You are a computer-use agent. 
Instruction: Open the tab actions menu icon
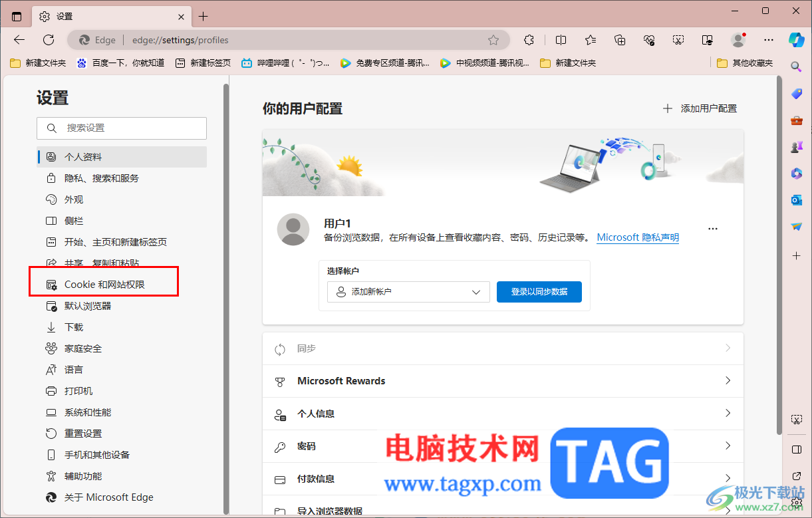coord(17,17)
